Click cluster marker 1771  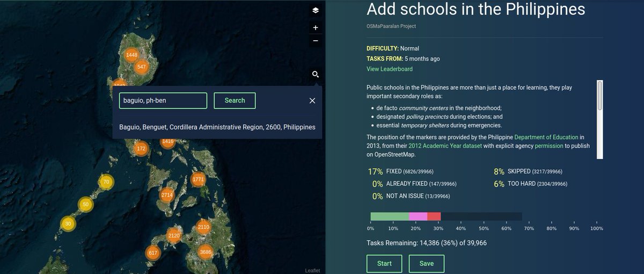198,179
